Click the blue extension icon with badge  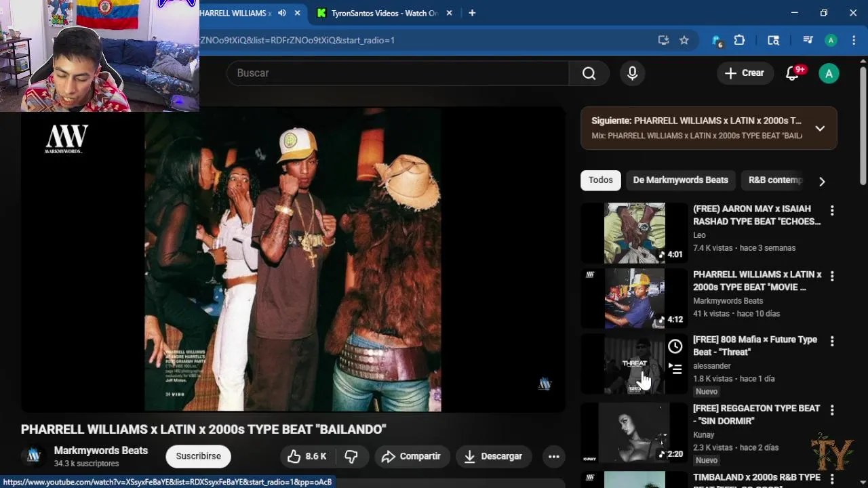click(x=717, y=41)
